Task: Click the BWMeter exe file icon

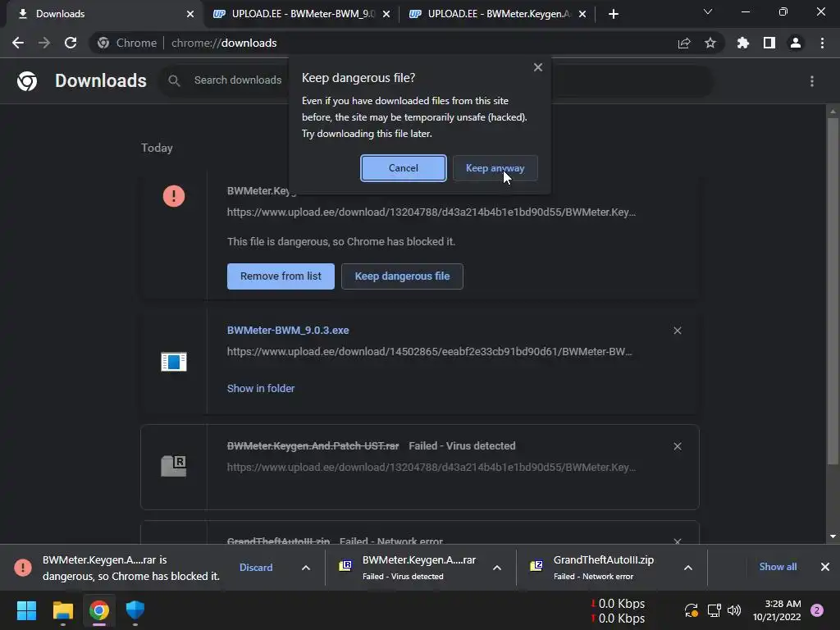Action: point(174,362)
